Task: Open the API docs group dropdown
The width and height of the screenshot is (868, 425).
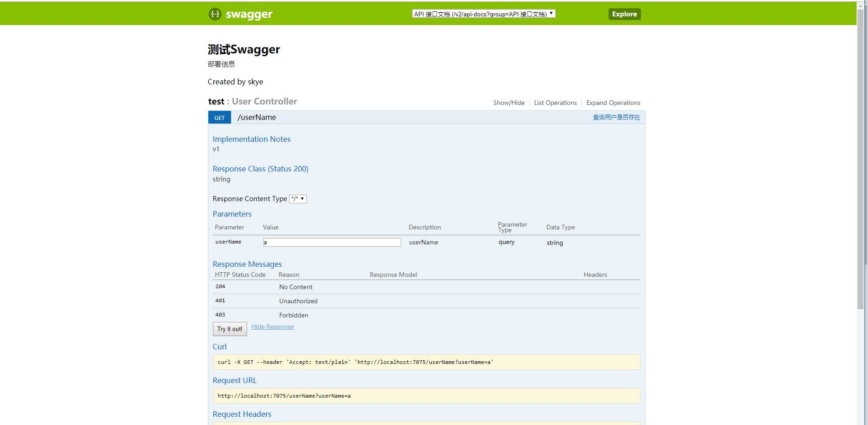Action: click(484, 14)
